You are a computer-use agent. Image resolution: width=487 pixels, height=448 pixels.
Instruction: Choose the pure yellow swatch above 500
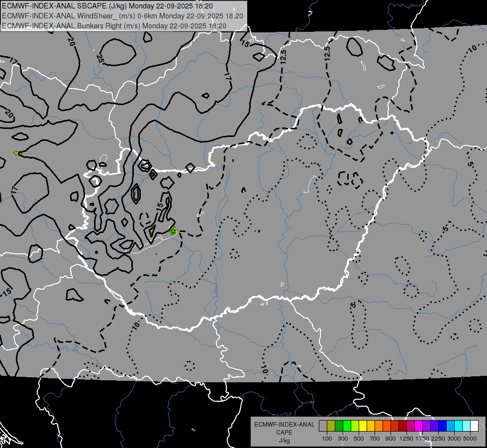pyautogui.click(x=363, y=426)
